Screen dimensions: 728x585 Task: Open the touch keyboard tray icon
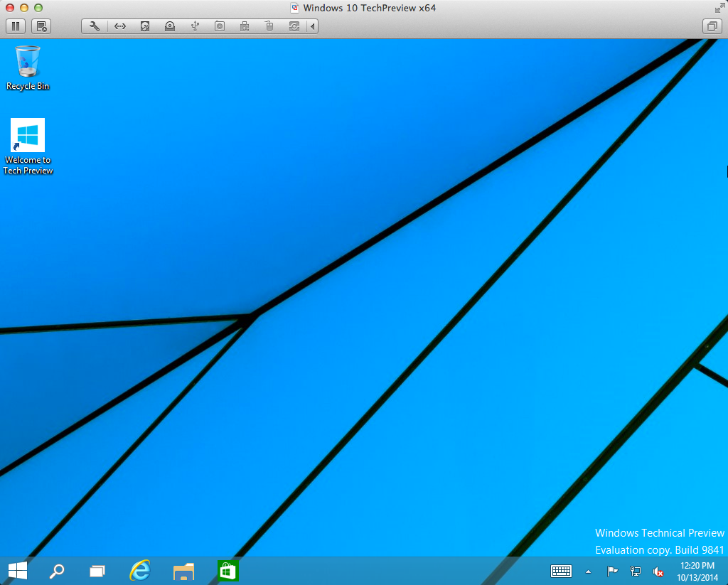point(562,571)
